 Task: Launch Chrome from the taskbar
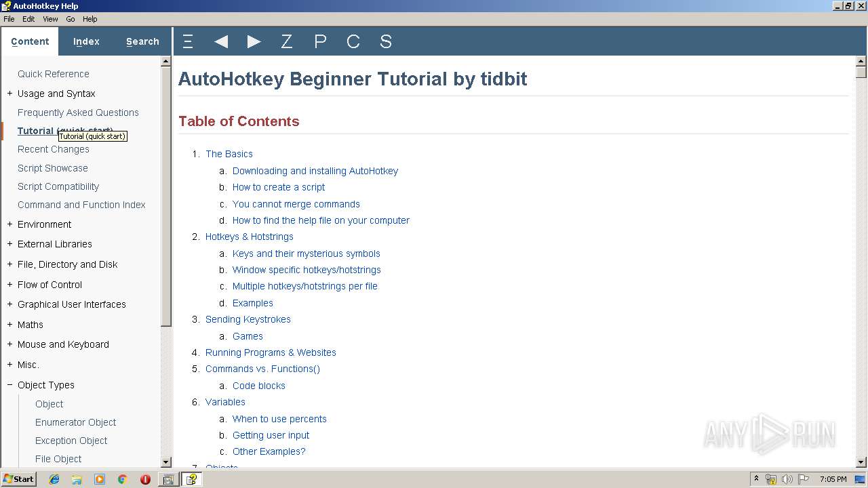[122, 479]
